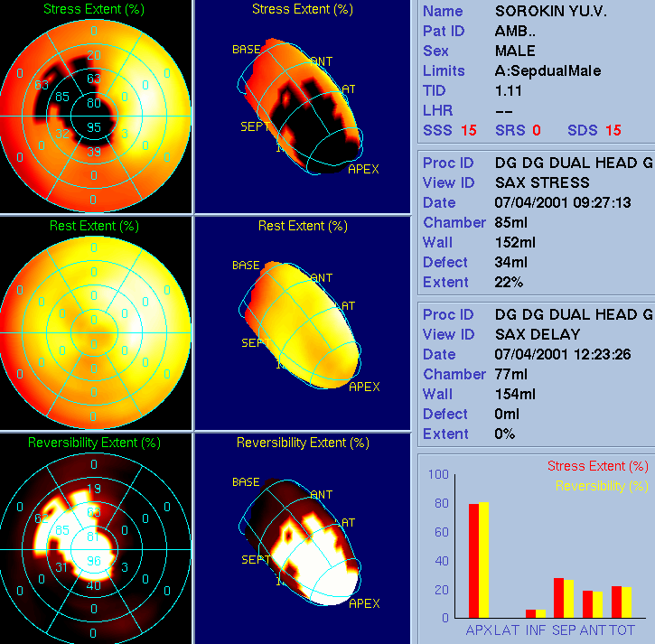Image resolution: width=655 pixels, height=644 pixels.
Task: Click the SSS score 15
Action: tap(469, 130)
